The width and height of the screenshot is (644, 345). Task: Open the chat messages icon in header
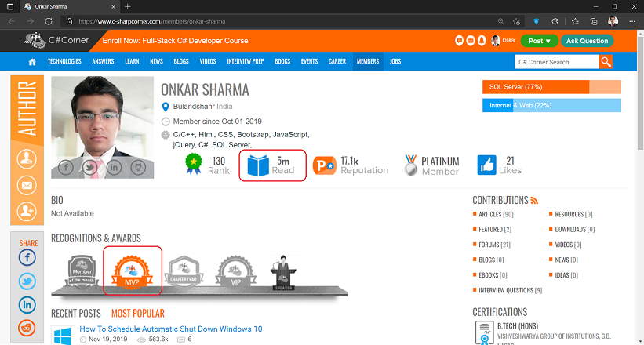pyautogui.click(x=459, y=41)
